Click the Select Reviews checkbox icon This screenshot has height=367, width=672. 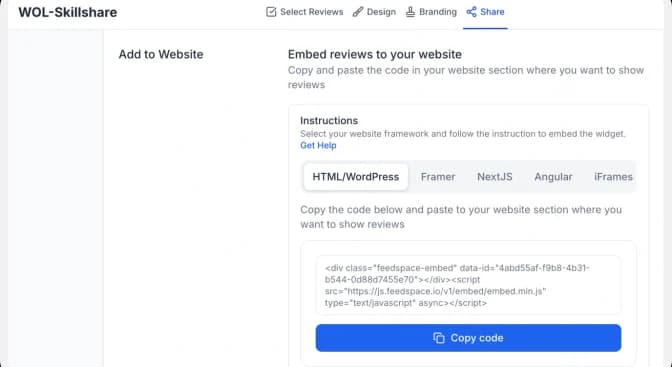pos(271,12)
